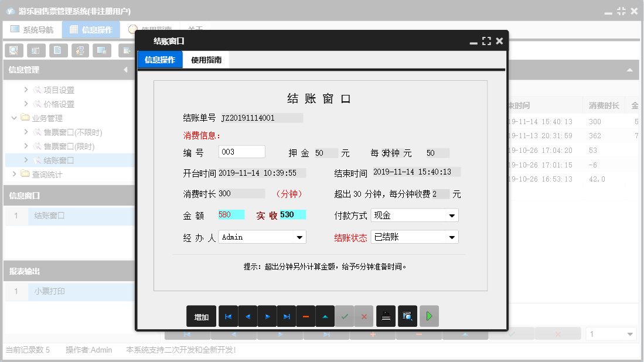Jump to the last record navigation icon
The height and width of the screenshot is (362, 644).
pyautogui.click(x=286, y=316)
